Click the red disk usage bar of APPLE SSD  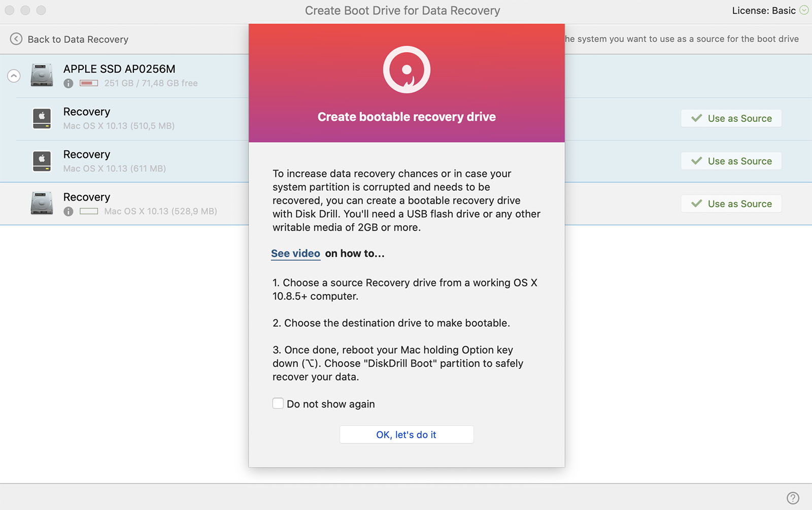[89, 83]
